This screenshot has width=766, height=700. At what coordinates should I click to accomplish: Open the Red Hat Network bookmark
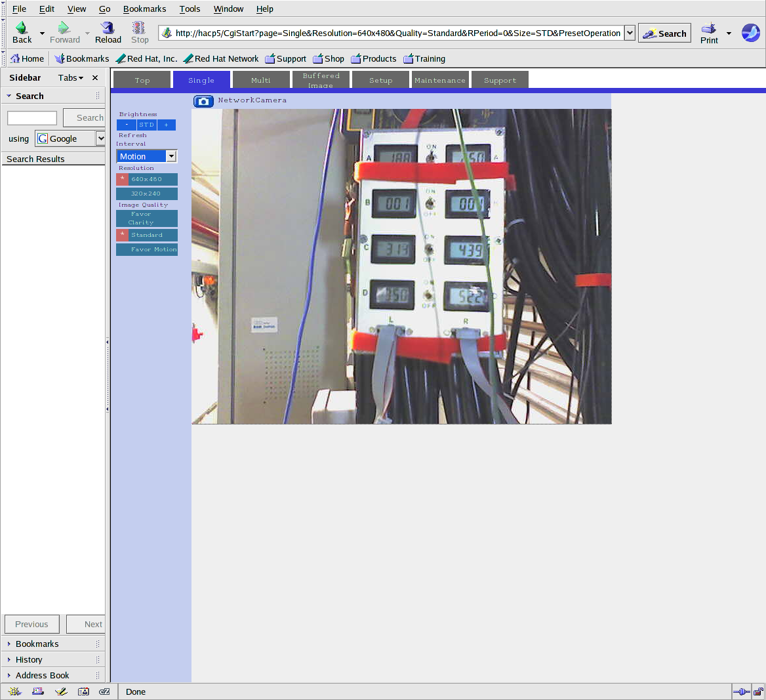[x=221, y=58]
